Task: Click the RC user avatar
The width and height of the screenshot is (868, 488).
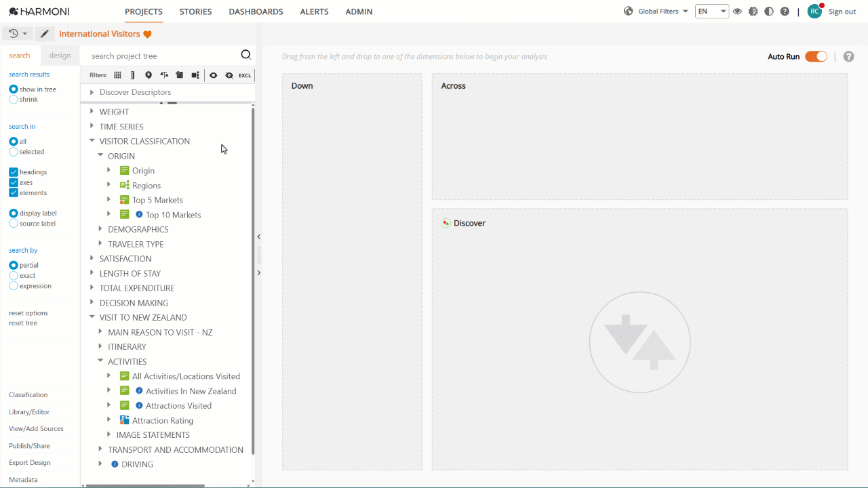Action: point(814,12)
